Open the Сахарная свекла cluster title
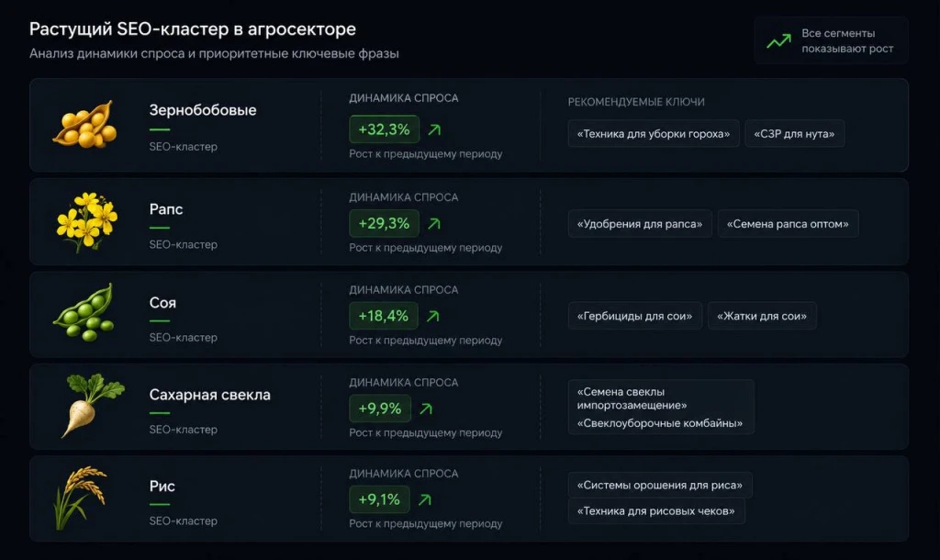The height and width of the screenshot is (560, 940). pyautogui.click(x=210, y=395)
